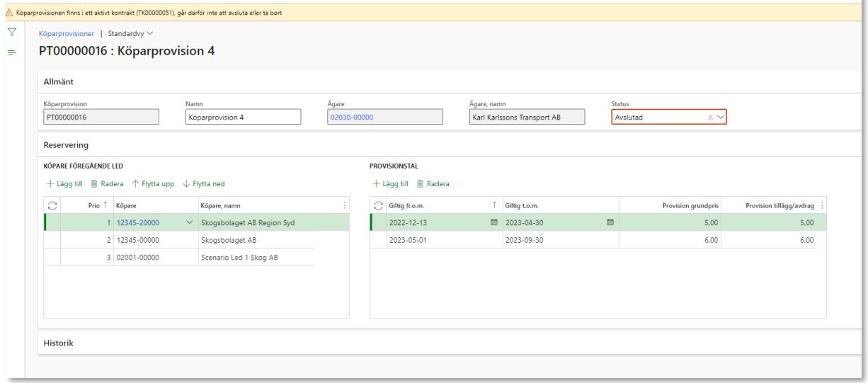Move selected buyer down with Flytta ned
The width and height of the screenshot is (868, 383).
204,184
